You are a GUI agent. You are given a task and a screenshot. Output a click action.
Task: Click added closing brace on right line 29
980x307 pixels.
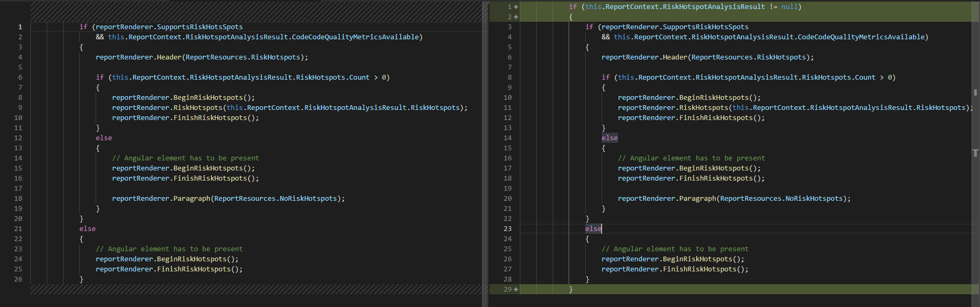[571, 289]
